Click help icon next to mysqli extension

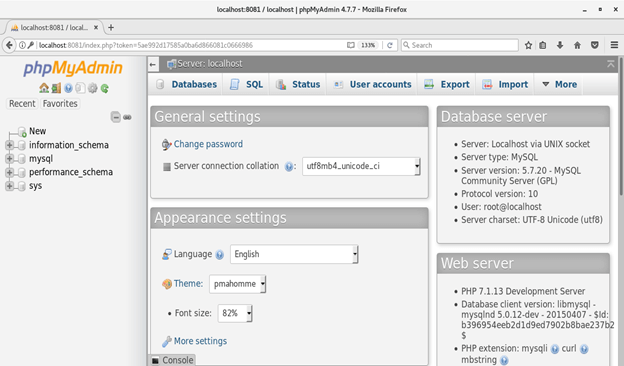coord(554,349)
